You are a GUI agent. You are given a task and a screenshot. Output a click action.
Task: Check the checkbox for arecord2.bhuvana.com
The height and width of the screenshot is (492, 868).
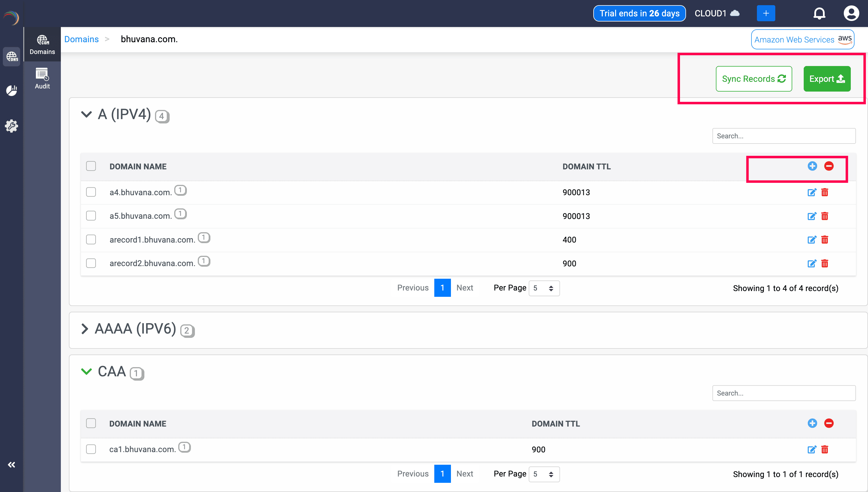click(91, 263)
